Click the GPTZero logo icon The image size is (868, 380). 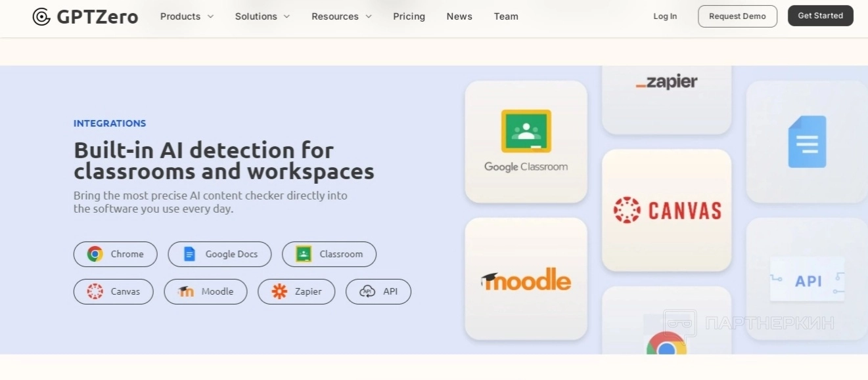point(41,16)
